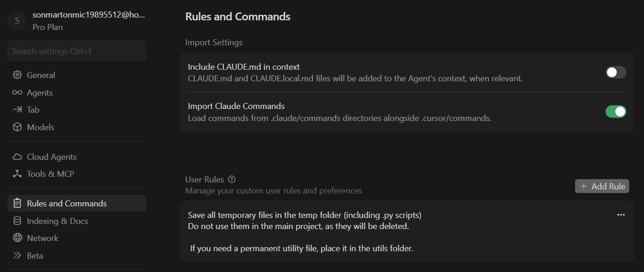The image size is (644, 272).
Task: Select the Tools & MCP wrench icon
Action: (x=16, y=174)
